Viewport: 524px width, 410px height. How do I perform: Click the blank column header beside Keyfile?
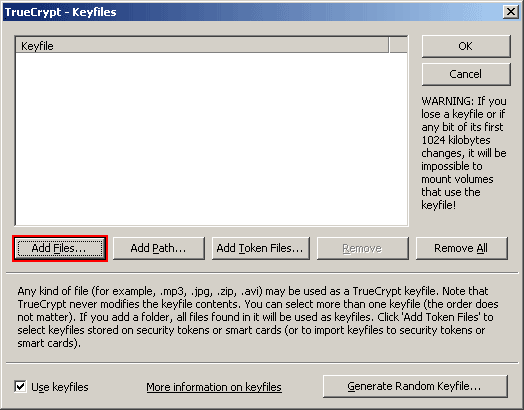pos(398,45)
